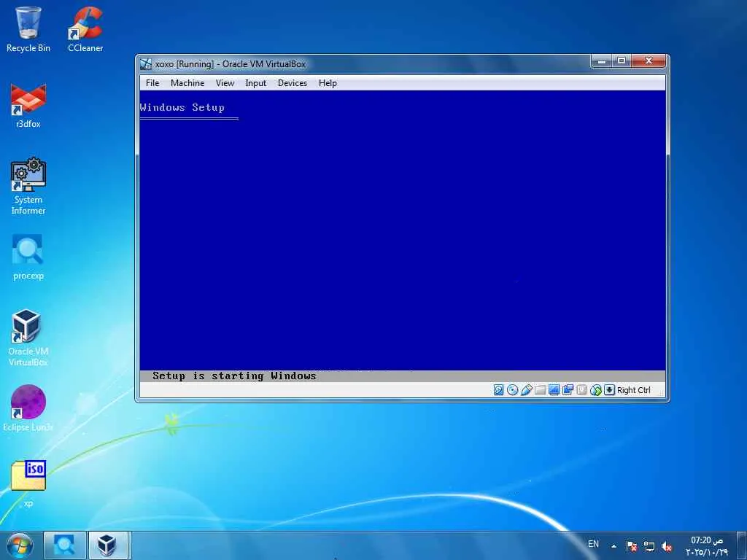Click the VirtualBox taskbar button
This screenshot has width=747, height=560.
pyautogui.click(x=108, y=545)
